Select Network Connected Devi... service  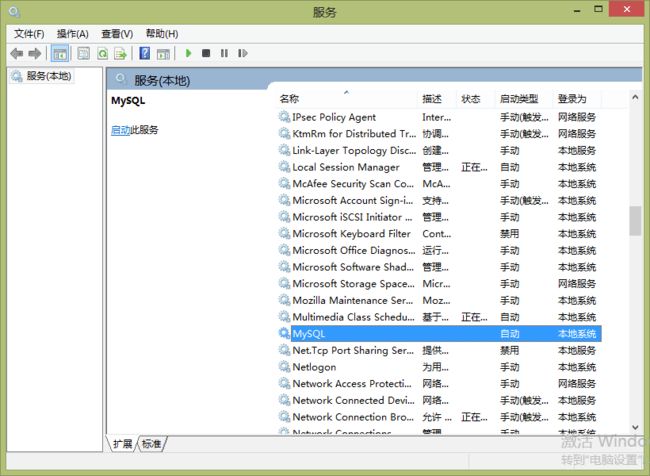439,400
